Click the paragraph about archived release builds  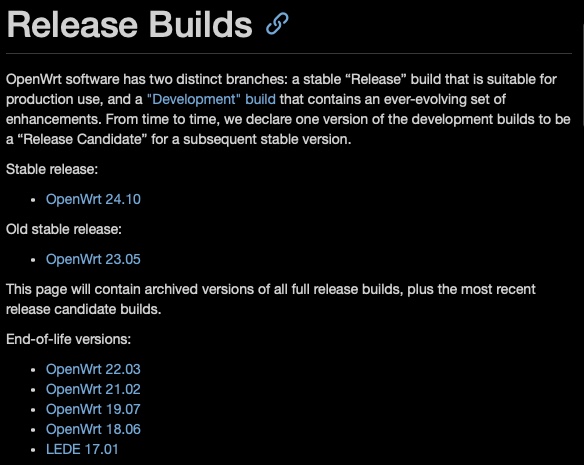271,299
